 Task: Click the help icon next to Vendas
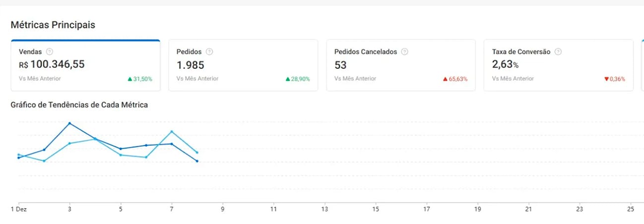[49, 52]
